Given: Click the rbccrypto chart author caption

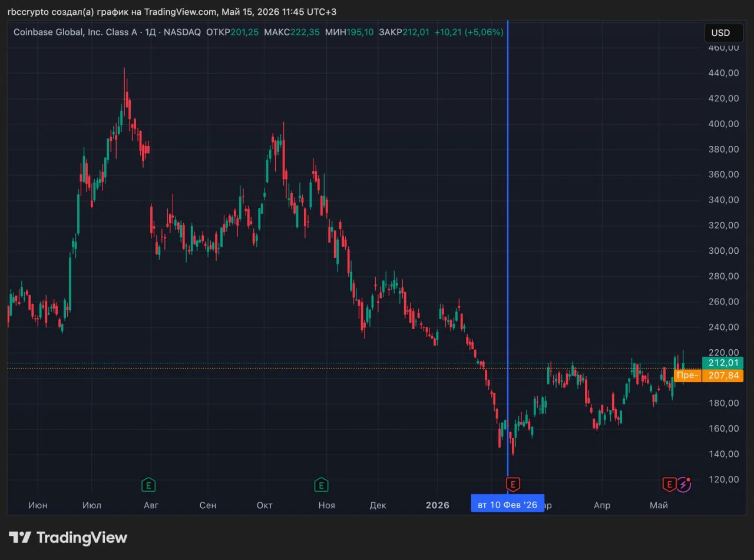Looking at the screenshot, I should pyautogui.click(x=172, y=12).
